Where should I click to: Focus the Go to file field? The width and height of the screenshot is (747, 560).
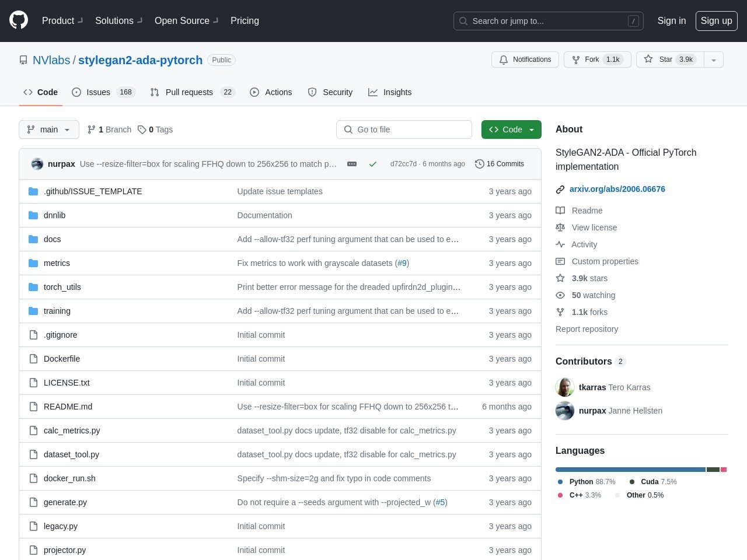(404, 129)
